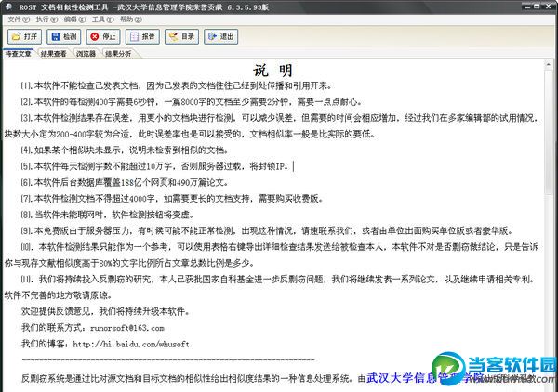Click the email address runorsoft@163.com

pos(127,328)
